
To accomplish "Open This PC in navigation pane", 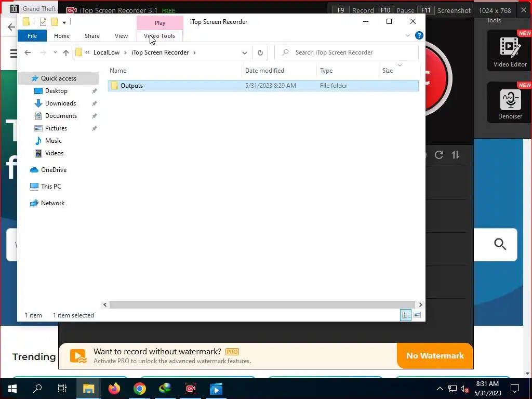I will pos(51,187).
